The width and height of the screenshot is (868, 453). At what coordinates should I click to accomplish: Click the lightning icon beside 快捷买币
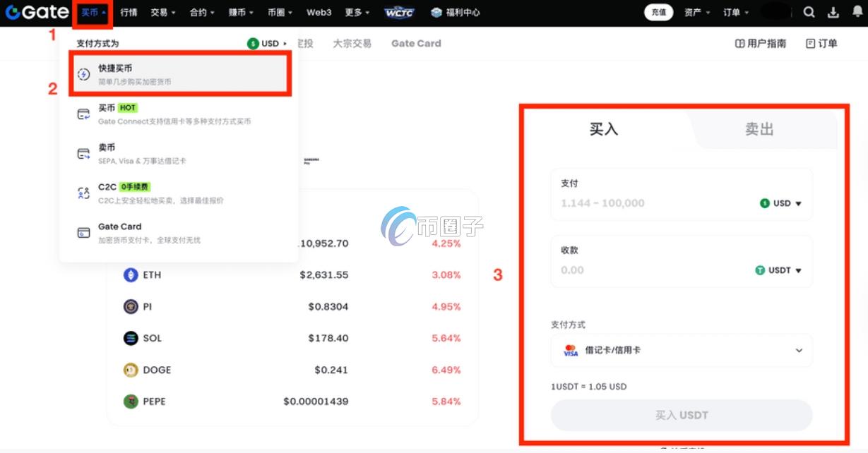click(84, 73)
